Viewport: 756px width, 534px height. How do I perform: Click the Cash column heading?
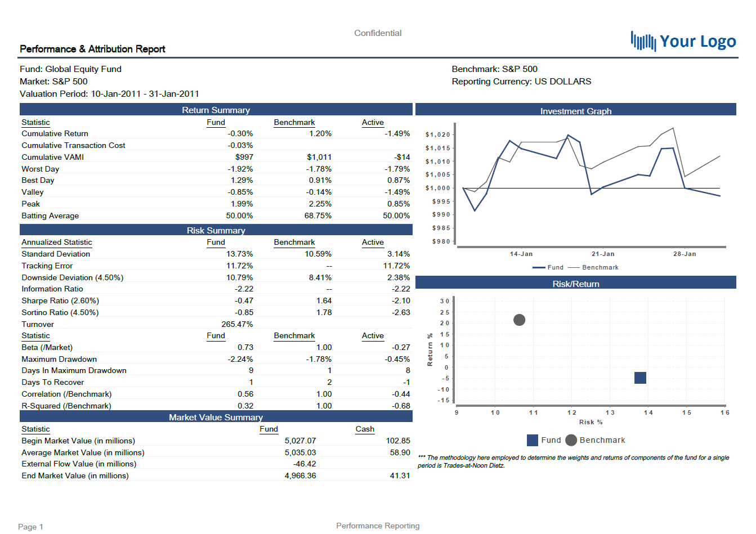[x=365, y=429]
